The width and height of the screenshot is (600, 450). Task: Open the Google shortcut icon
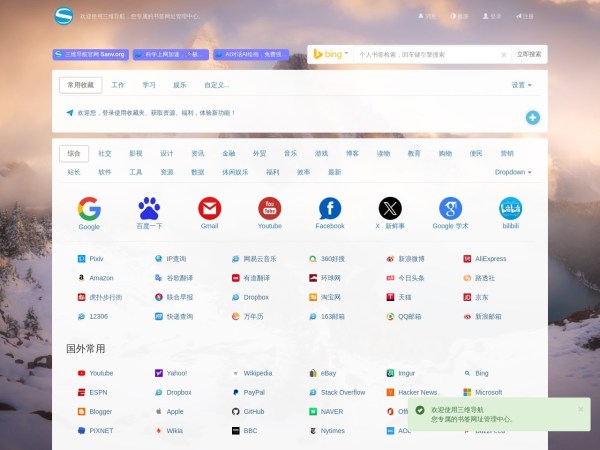[x=89, y=208]
